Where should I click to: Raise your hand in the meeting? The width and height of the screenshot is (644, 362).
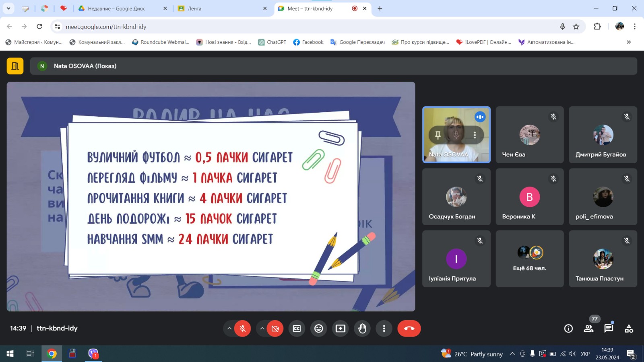coord(362,329)
